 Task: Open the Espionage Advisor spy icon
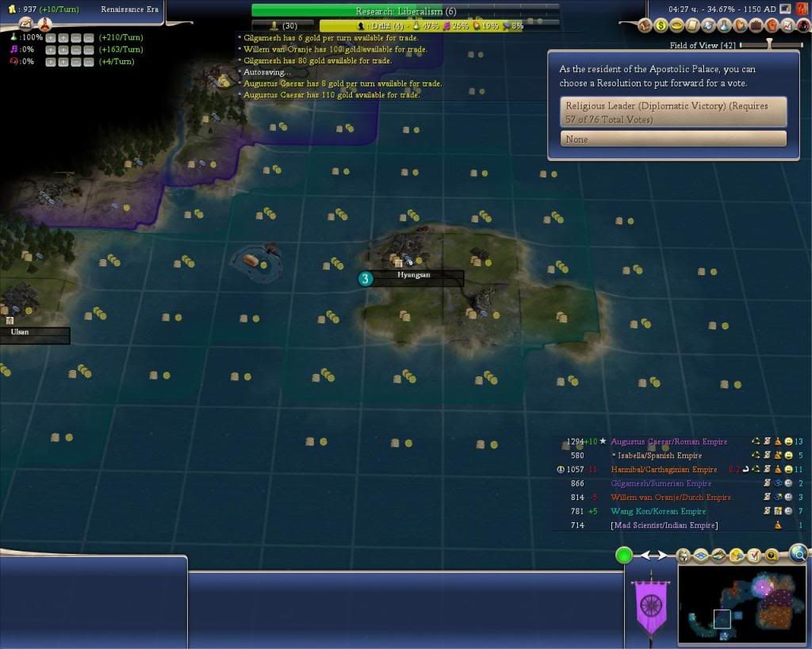pyautogui.click(x=803, y=25)
